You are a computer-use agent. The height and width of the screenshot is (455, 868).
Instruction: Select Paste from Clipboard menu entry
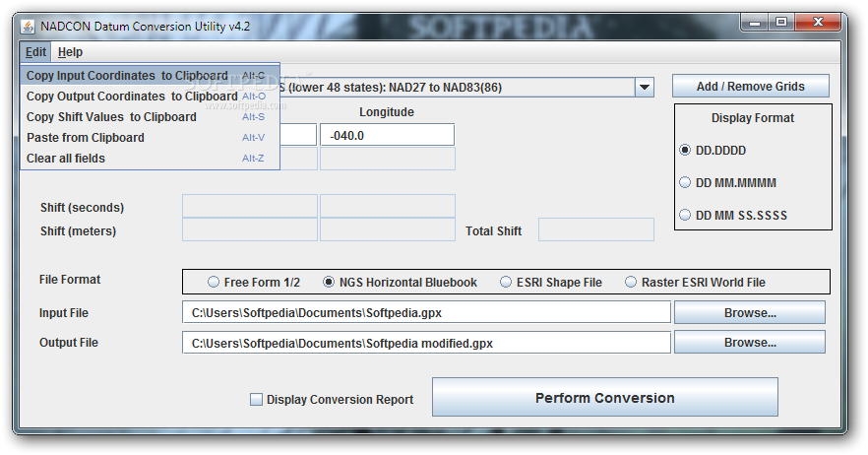coord(150,138)
